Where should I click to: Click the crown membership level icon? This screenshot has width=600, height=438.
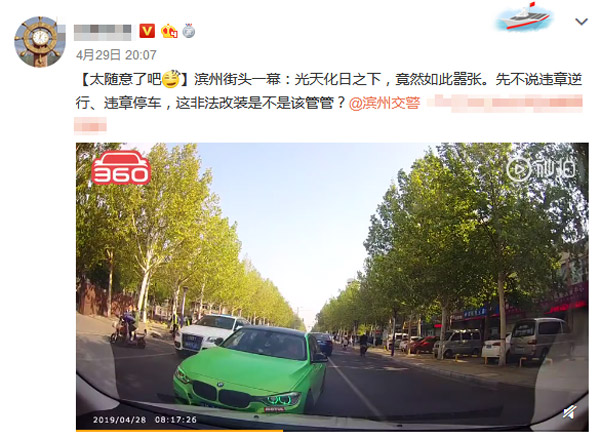coord(169,31)
